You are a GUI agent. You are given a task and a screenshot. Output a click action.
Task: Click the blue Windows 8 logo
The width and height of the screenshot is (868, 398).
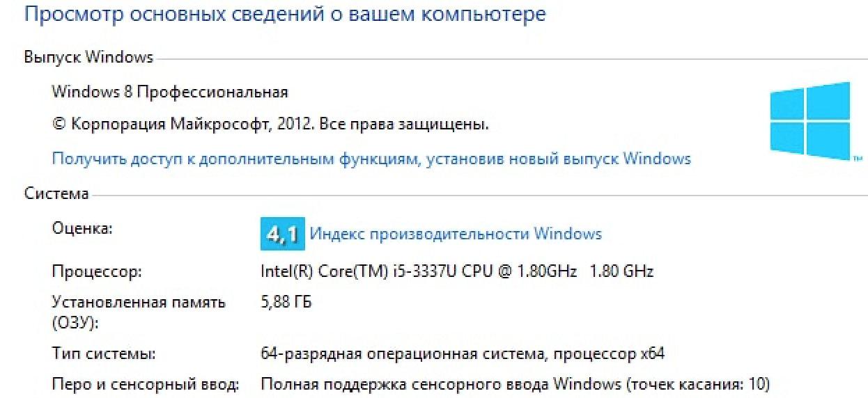pyautogui.click(x=810, y=120)
